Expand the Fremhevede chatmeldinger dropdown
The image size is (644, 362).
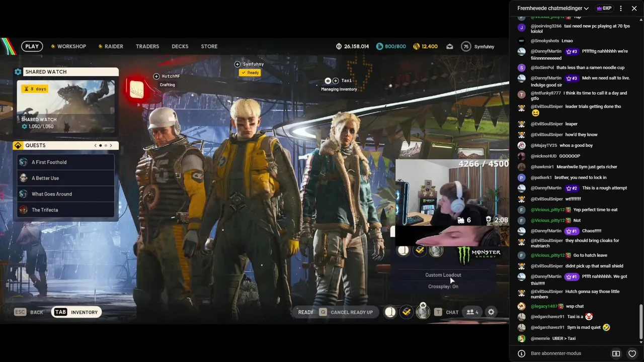point(553,9)
